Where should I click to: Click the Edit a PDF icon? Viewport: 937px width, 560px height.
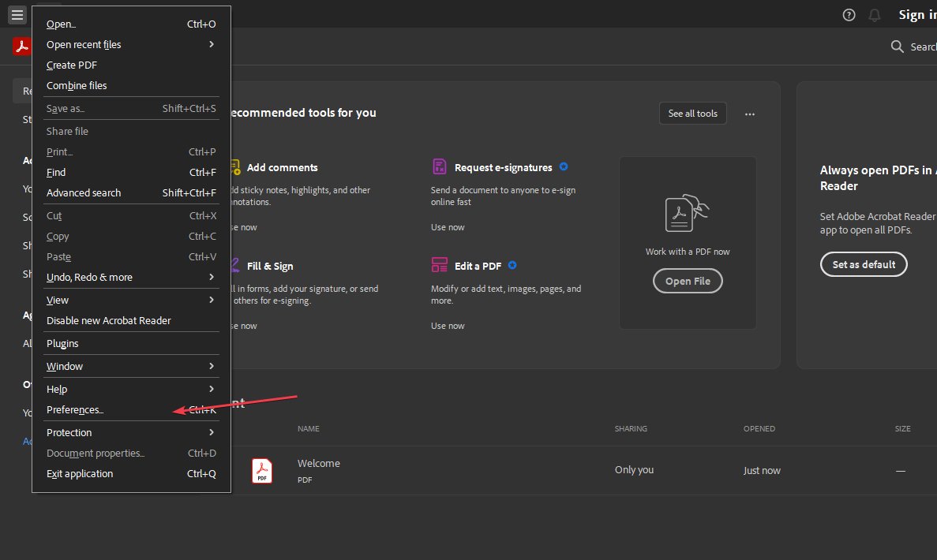[439, 265]
